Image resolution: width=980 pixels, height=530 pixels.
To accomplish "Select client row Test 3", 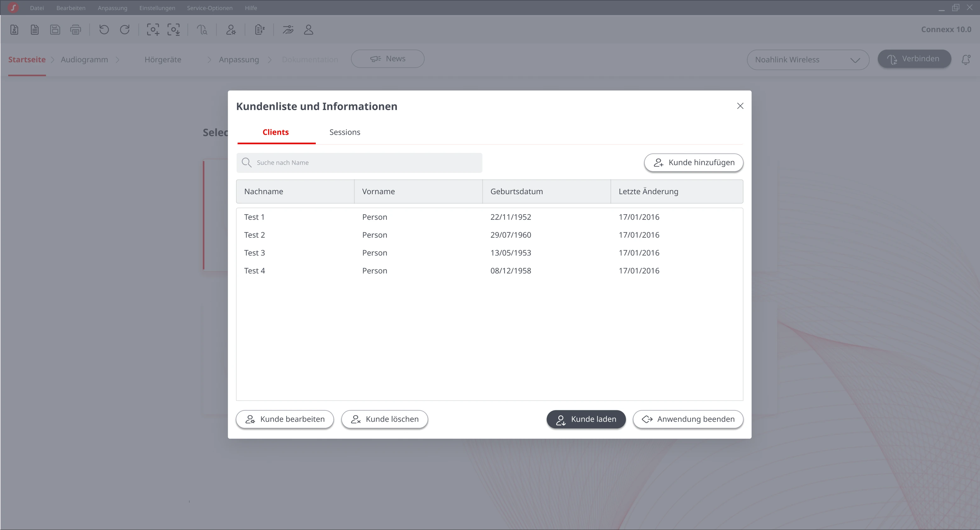I will (489, 253).
